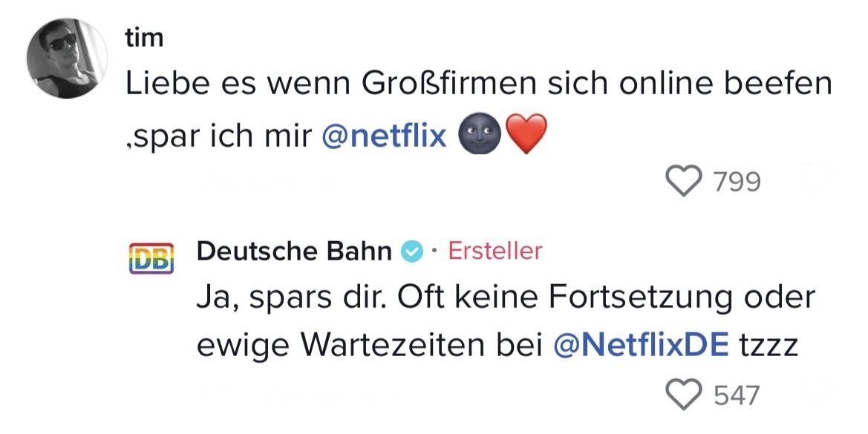Click the blue verified badge beside Deutsche Bahn
The image size is (868, 434).
[411, 252]
